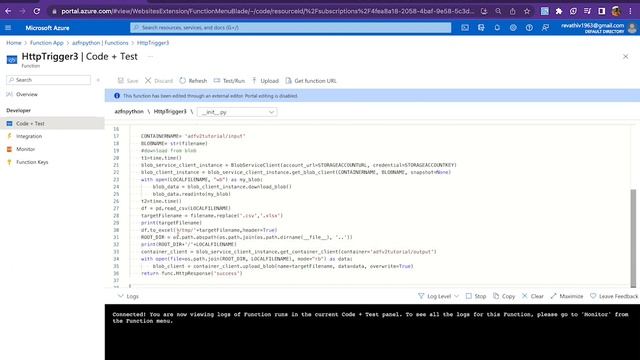Click the Discard toolbar button
Viewport: 640px width, 360px height.
click(x=159, y=81)
